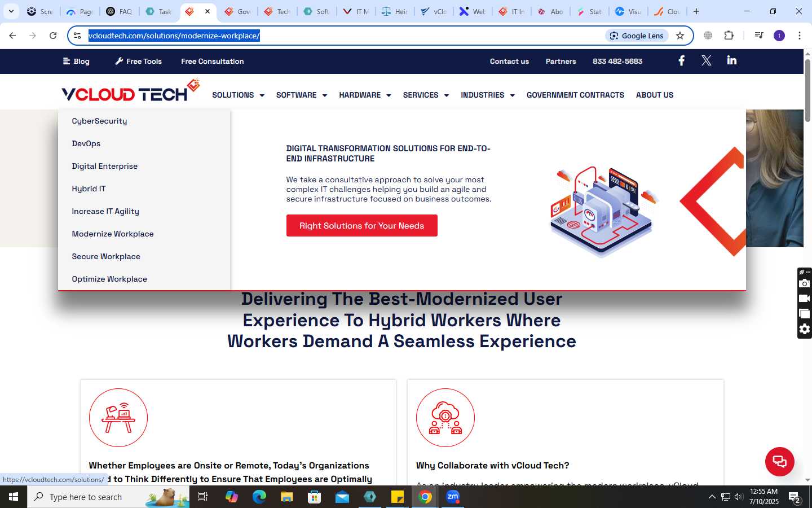Click Right Solutions for Your Needs button
The width and height of the screenshot is (812, 508).
point(361,226)
